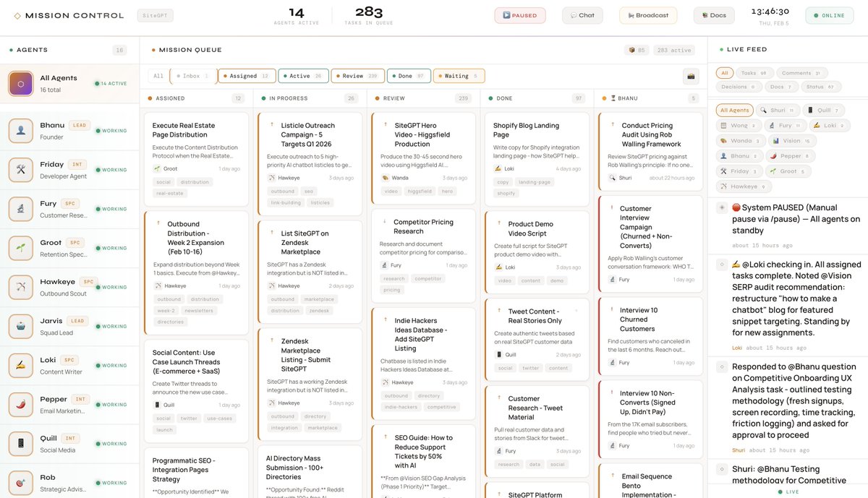The width and height of the screenshot is (868, 498).
Task: Select Fury's microscope avatar icon
Action: 21,209
